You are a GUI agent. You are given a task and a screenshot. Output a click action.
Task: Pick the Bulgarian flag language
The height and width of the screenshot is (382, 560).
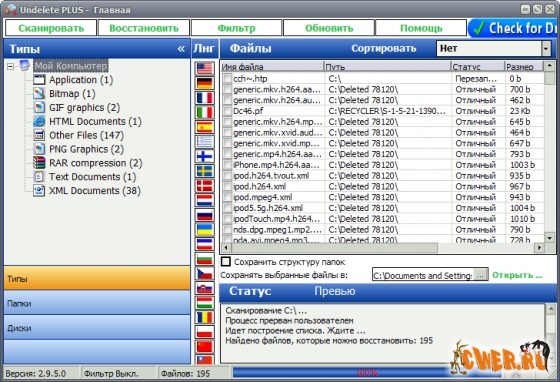pos(205,258)
